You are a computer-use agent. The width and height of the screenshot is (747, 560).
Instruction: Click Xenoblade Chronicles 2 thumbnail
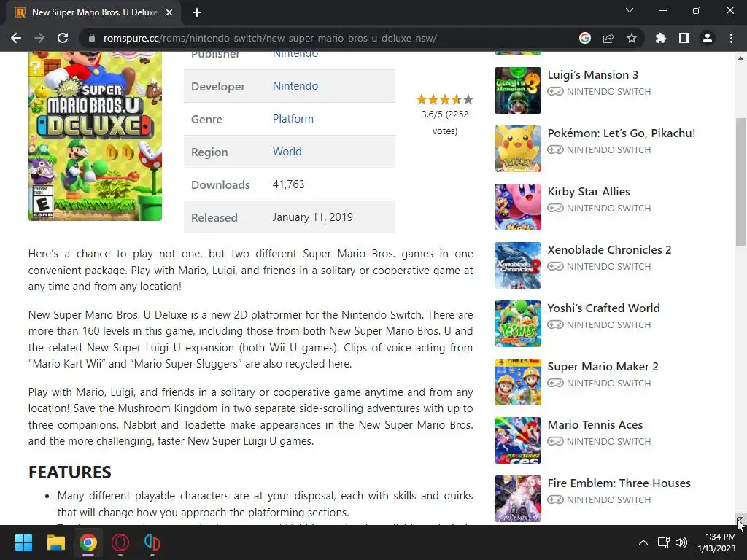click(x=518, y=265)
